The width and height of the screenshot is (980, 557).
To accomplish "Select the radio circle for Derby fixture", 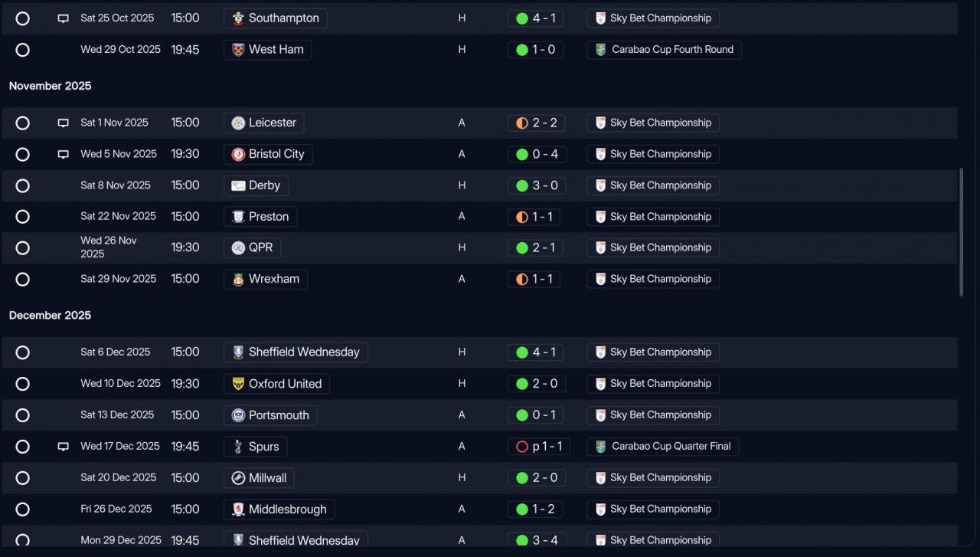I will pyautogui.click(x=23, y=185).
